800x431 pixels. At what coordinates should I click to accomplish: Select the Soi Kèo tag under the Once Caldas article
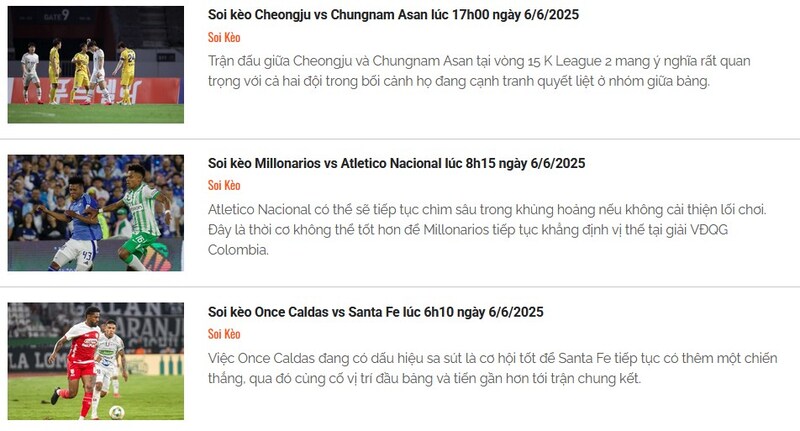tap(224, 334)
